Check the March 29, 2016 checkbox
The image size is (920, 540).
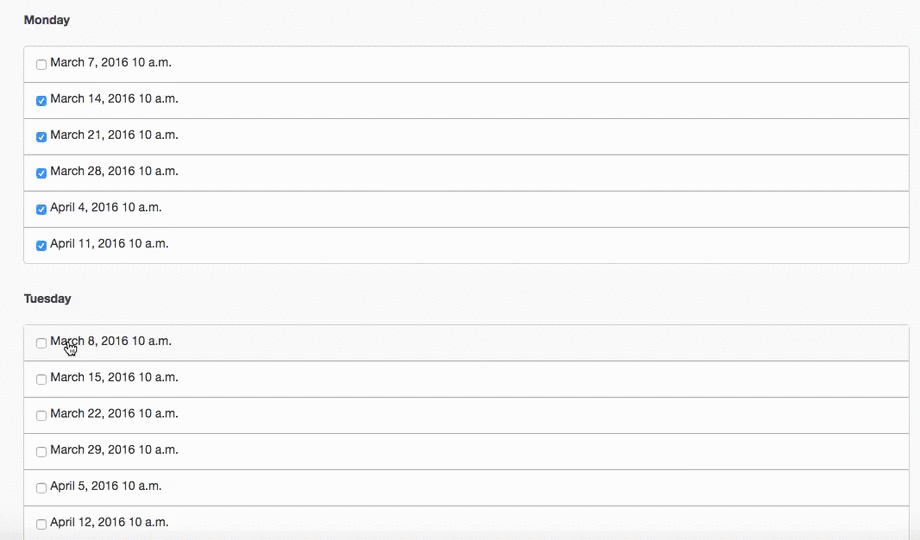click(x=41, y=451)
